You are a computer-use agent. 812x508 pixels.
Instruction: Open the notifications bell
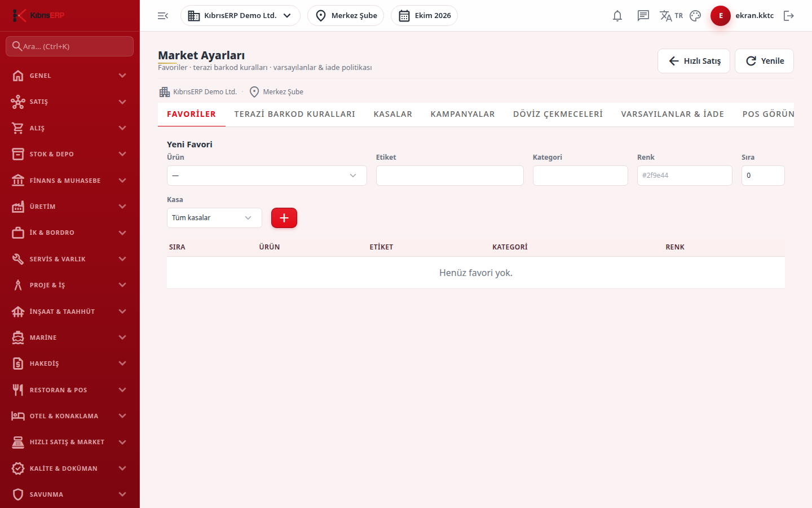pyautogui.click(x=617, y=16)
